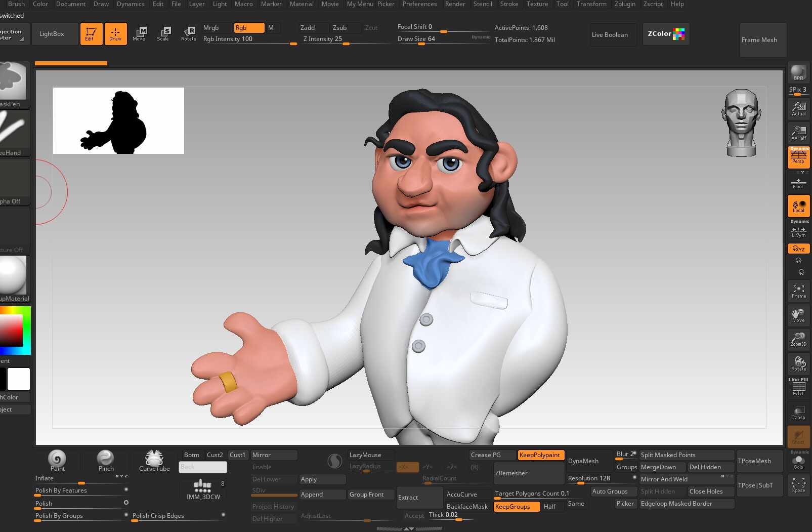Run a BPR render from the right shelf
The width and height of the screenshot is (812, 532).
[798, 72]
